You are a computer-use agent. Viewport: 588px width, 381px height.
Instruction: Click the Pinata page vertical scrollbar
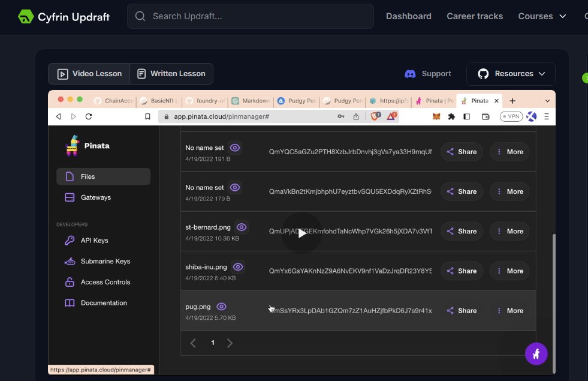pos(553,303)
